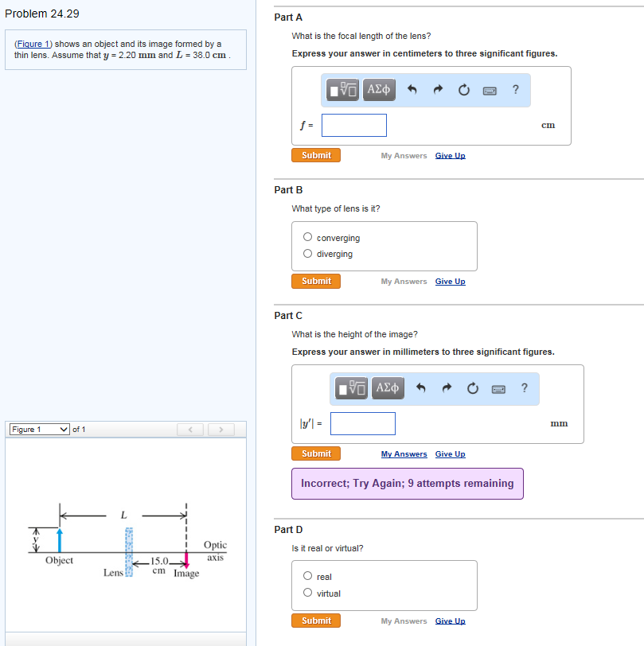Click the keyboard icon in Part C editor

499,388
